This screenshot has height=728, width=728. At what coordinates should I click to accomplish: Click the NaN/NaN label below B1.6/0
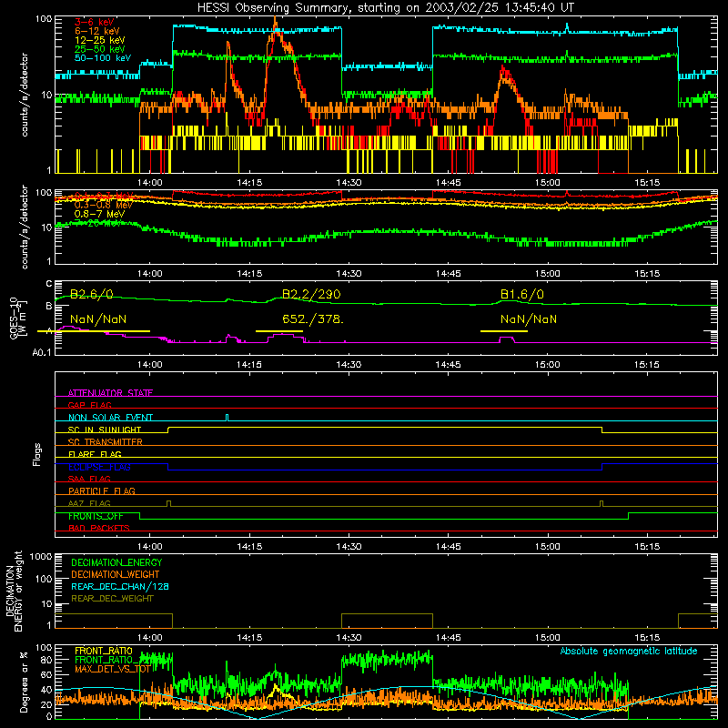529,319
